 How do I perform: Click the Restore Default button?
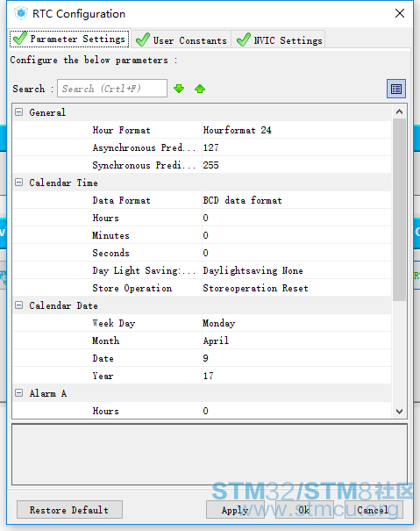69,510
